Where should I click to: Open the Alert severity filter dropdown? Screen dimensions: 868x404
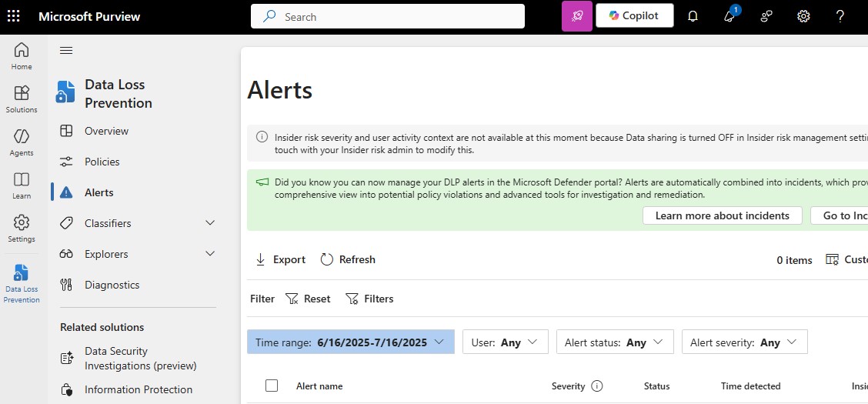point(745,342)
